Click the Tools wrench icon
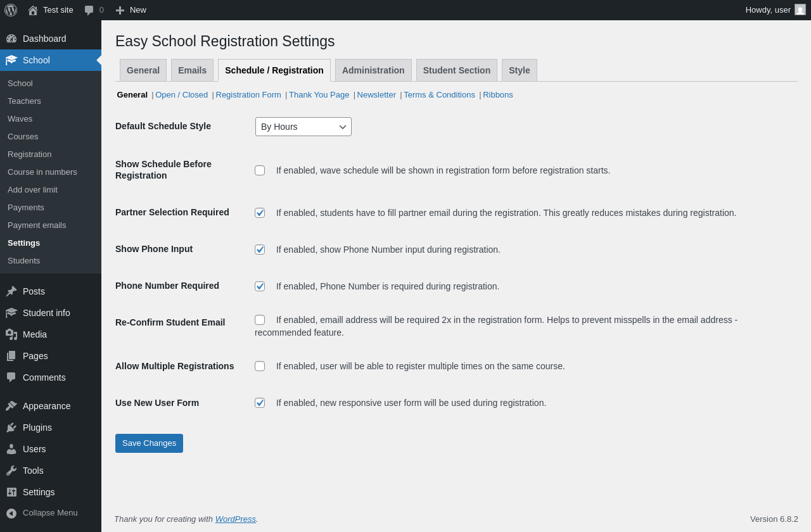This screenshot has height=532, width=811. click(x=11, y=471)
